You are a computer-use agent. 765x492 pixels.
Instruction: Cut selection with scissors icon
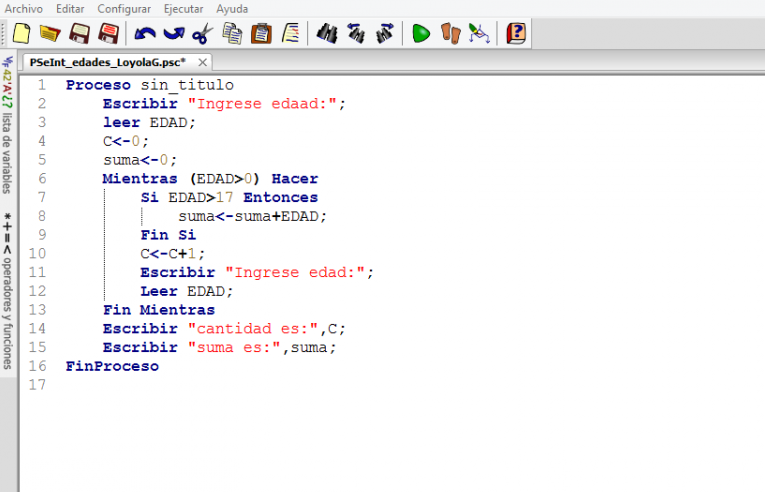pyautogui.click(x=202, y=34)
